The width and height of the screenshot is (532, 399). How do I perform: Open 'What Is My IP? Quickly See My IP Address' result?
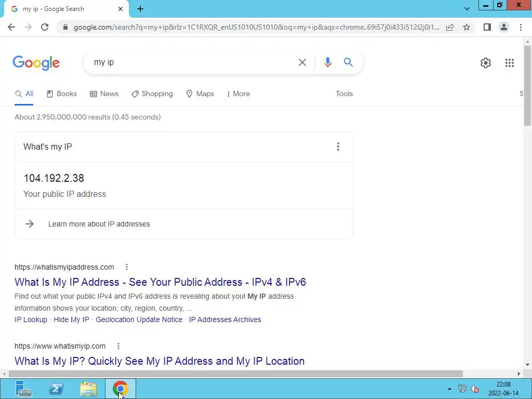pyautogui.click(x=159, y=361)
